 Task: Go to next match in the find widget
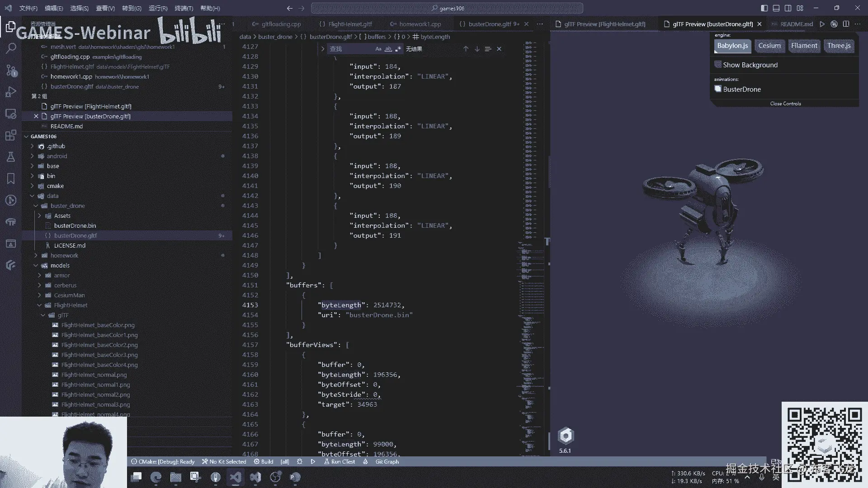(477, 49)
